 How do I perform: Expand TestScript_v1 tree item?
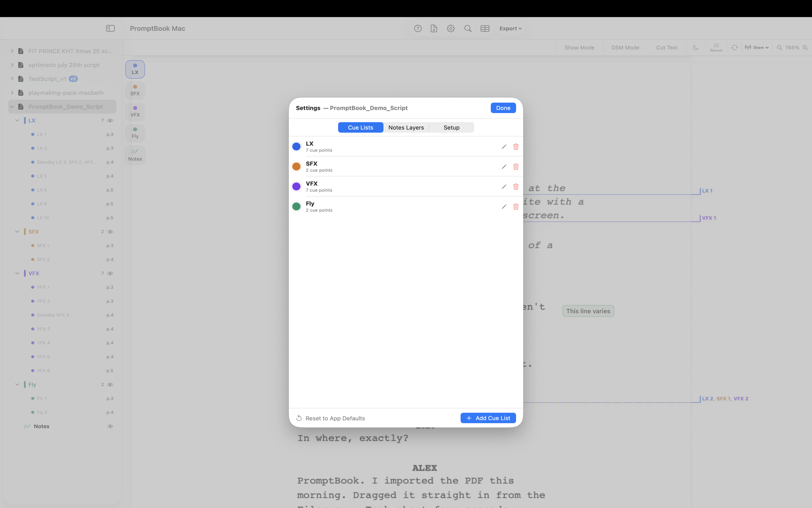point(12,79)
